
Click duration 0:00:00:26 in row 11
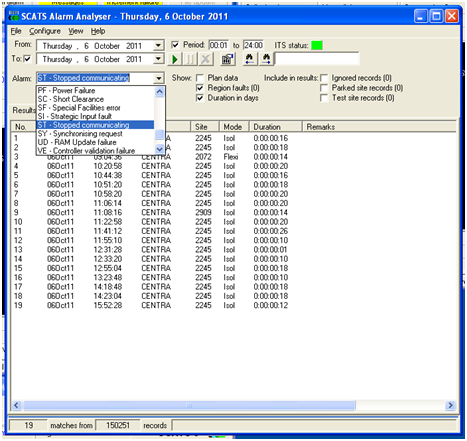(x=271, y=231)
